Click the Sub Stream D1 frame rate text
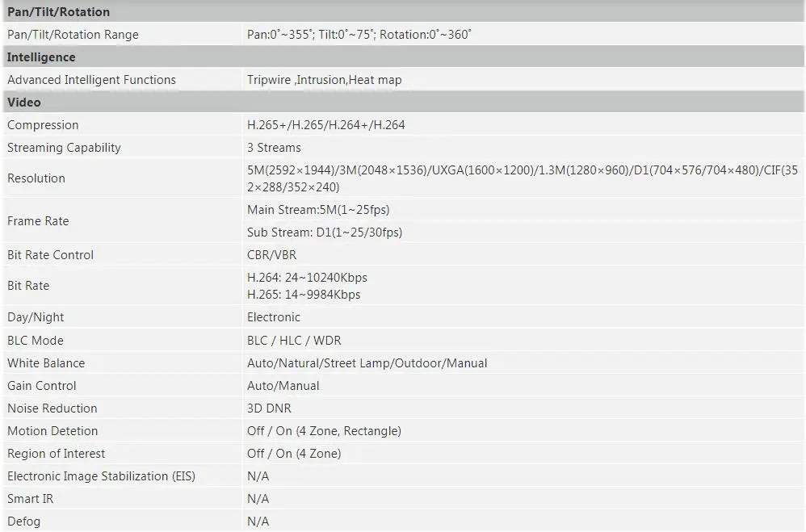This screenshot has height=532, width=806. click(325, 232)
